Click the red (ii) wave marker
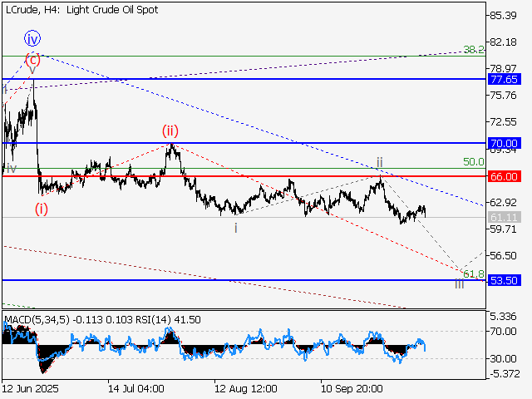 tap(170, 131)
